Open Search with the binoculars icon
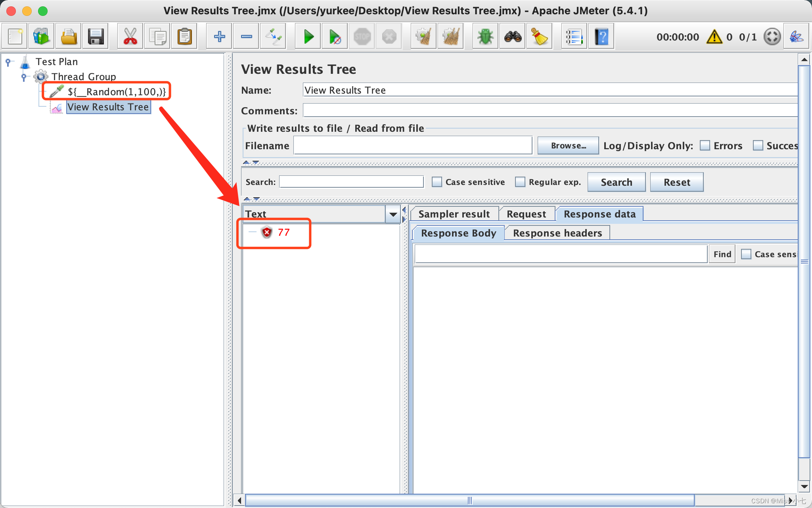Screen dimensions: 812x508 513,37
